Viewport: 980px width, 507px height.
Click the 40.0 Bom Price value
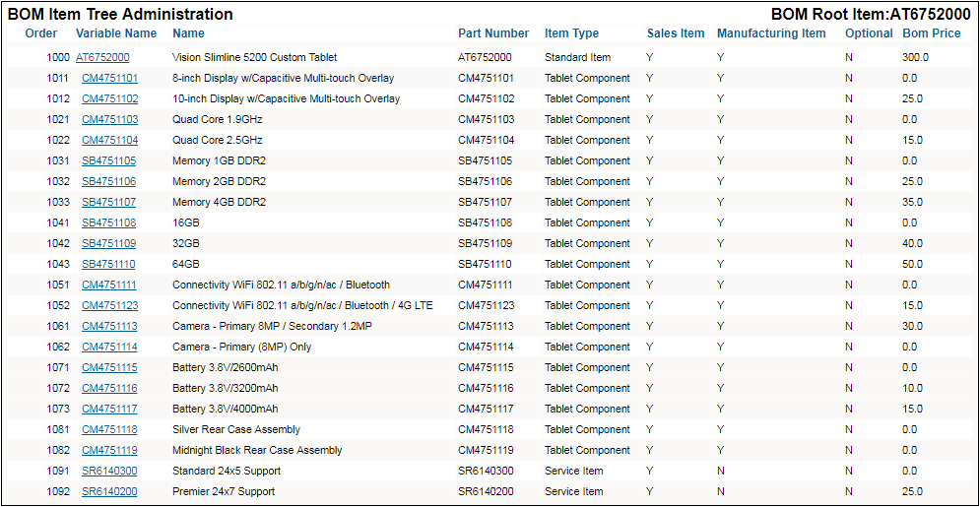pyautogui.click(x=912, y=243)
